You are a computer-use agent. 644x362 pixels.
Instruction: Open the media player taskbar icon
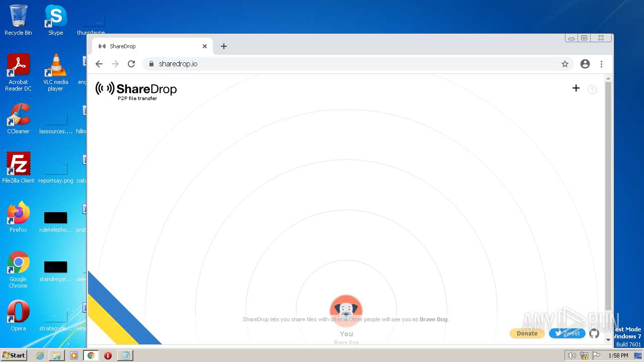74,355
